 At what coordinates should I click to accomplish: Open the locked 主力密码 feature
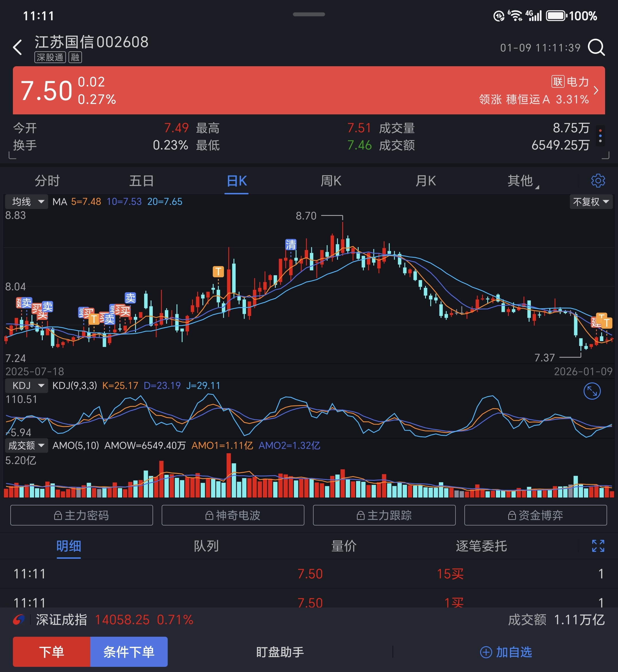[82, 515]
